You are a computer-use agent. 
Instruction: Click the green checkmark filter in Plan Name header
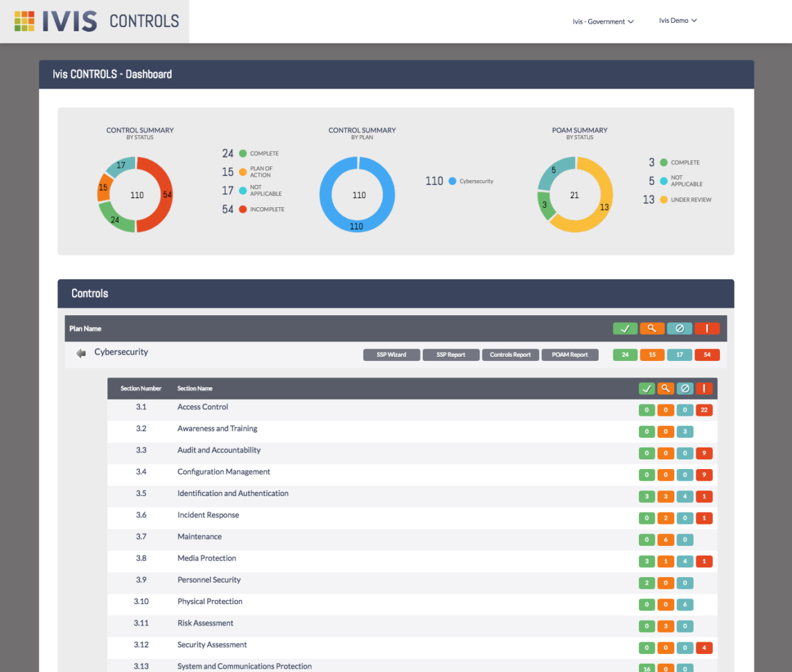[625, 328]
